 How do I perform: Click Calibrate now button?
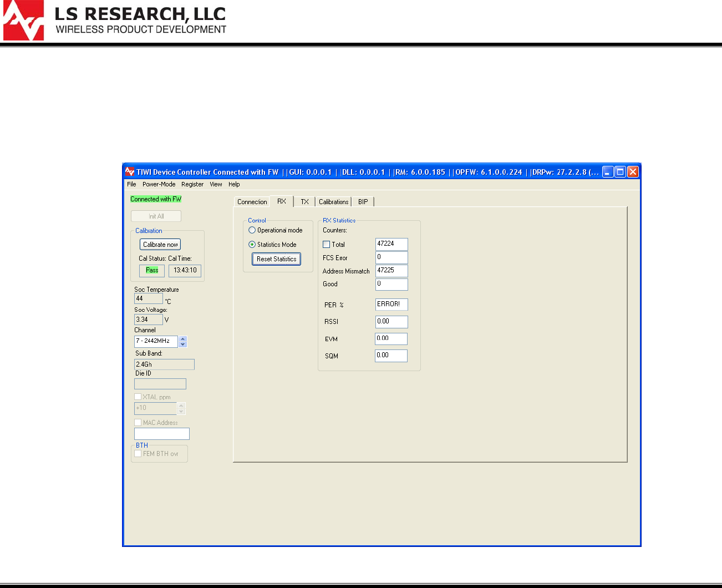coord(160,245)
